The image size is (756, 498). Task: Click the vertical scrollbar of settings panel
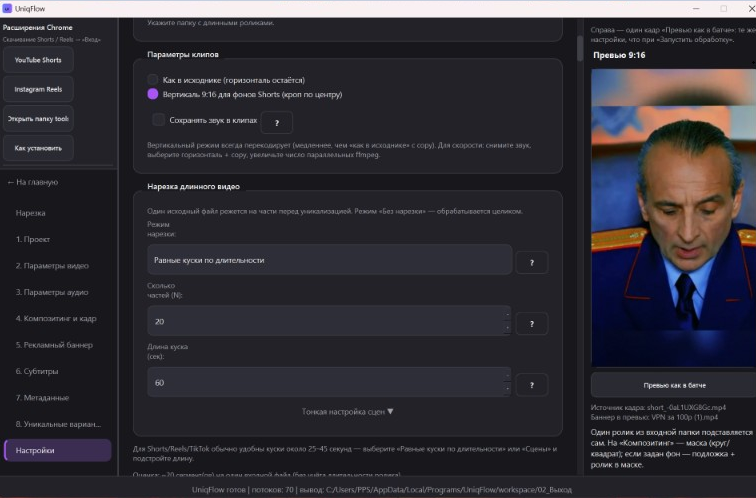[580, 48]
